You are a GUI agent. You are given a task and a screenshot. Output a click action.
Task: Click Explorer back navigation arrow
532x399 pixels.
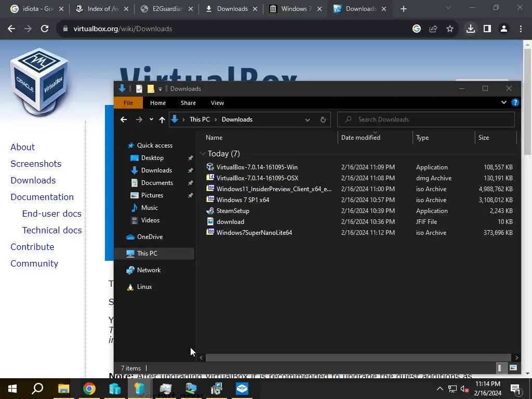pyautogui.click(x=124, y=119)
